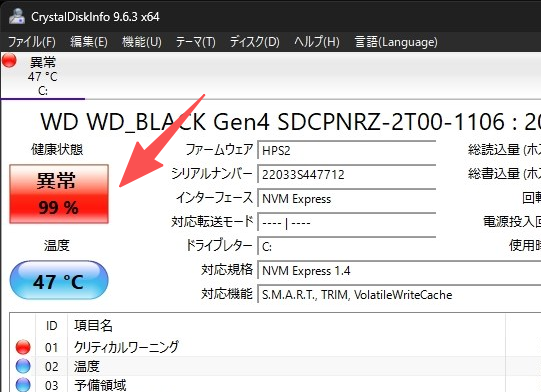This screenshot has width=541, height=392.
Task: Open the ヘルプ(H) menu
Action: tap(317, 42)
